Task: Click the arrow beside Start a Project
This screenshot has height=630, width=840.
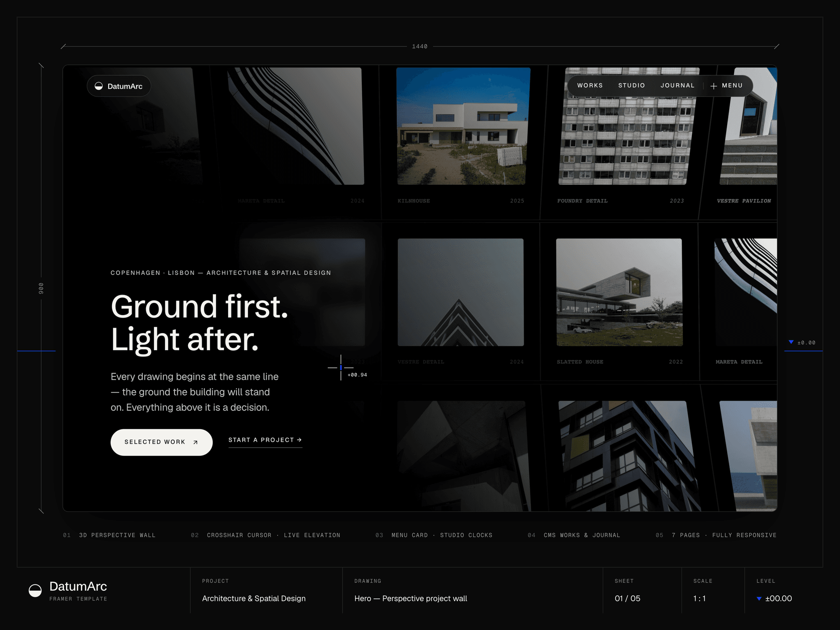Action: [299, 440]
